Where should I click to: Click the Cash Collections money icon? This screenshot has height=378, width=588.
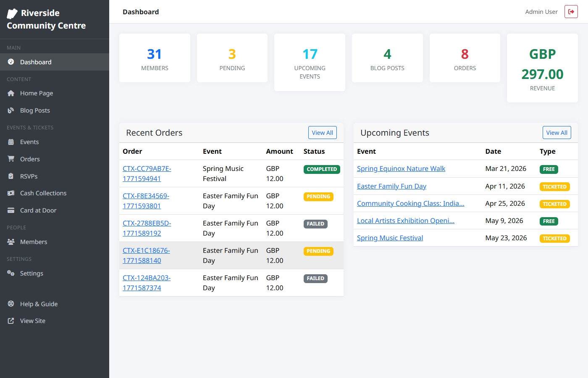11,193
